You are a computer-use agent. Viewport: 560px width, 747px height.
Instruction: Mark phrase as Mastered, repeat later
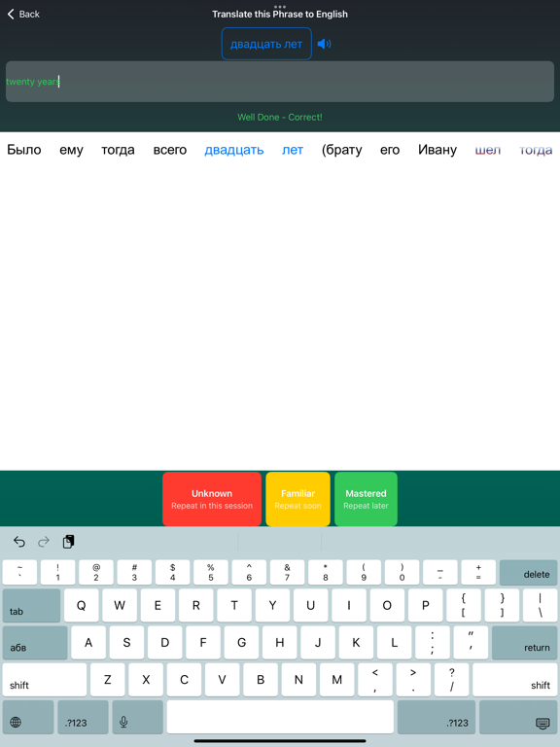[366, 499]
